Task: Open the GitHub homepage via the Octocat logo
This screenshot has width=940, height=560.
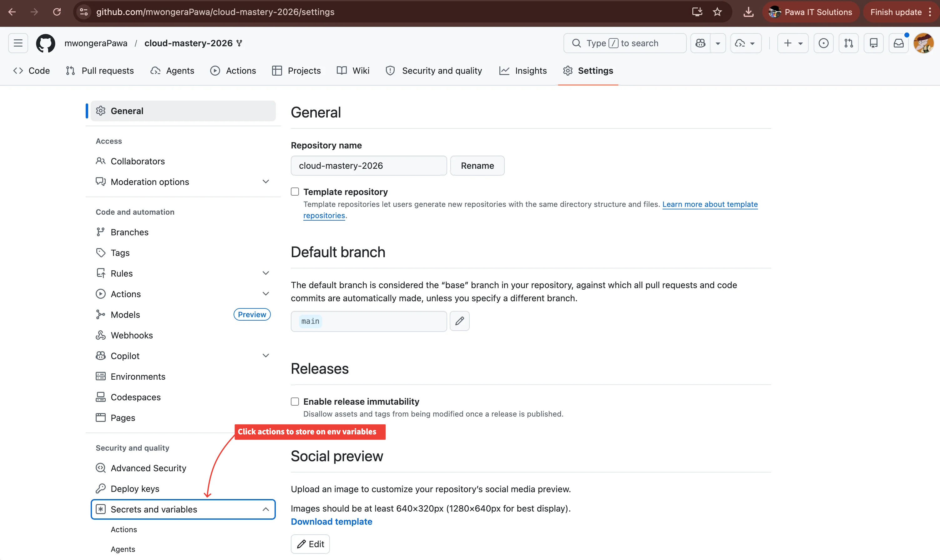Action: [45, 43]
